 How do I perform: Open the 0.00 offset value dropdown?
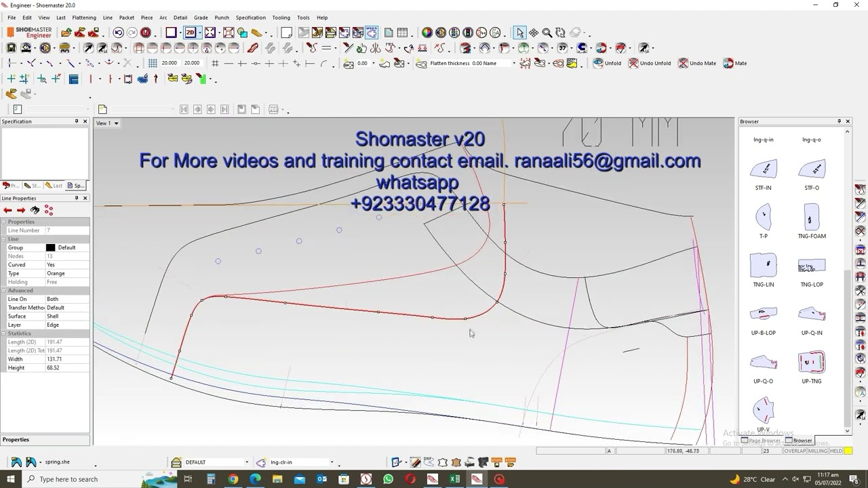[x=373, y=63]
